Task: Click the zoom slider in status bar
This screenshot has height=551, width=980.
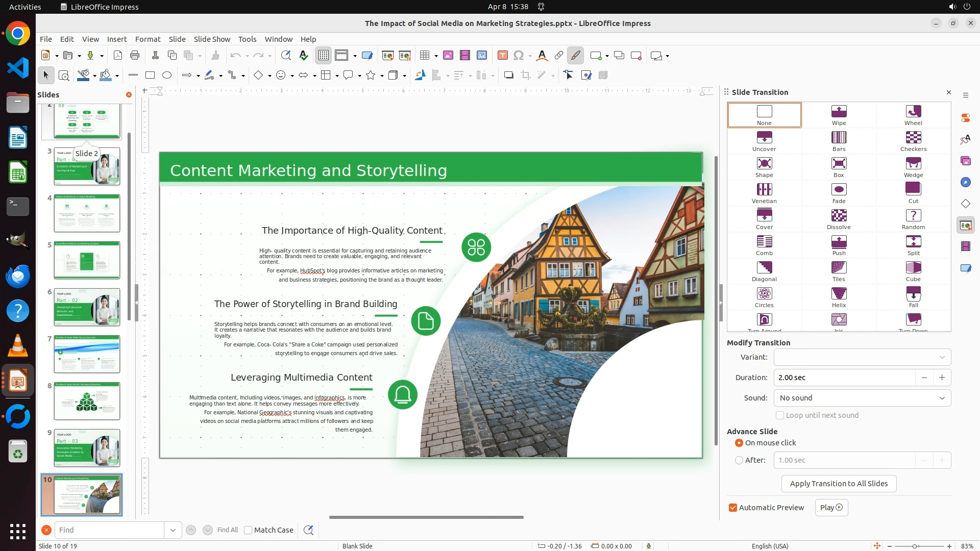Action: coord(915,546)
